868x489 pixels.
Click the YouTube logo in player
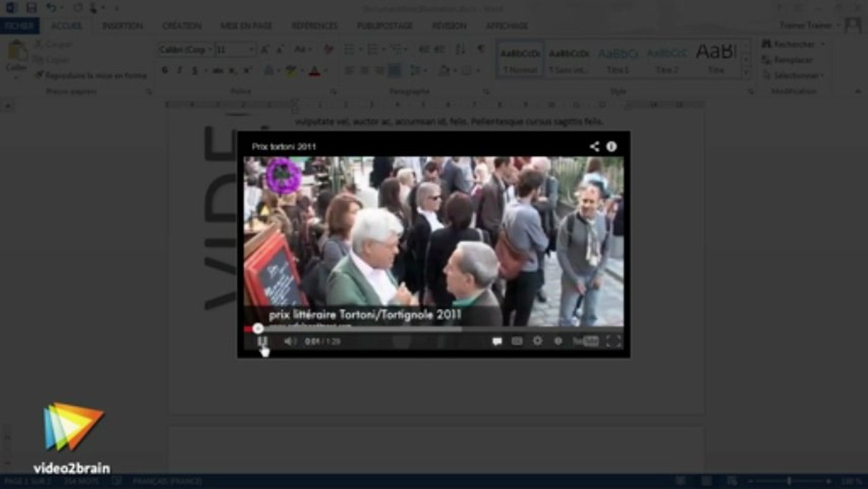[586, 341]
